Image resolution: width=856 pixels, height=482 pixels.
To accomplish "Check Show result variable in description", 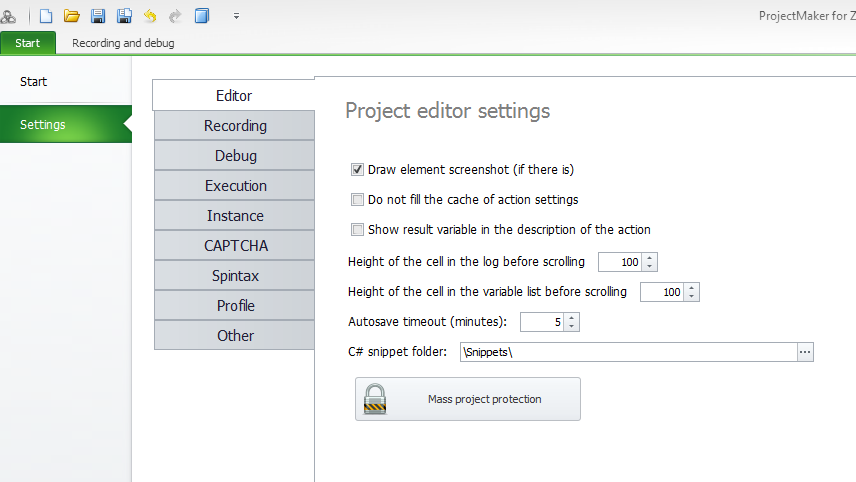I will (x=357, y=230).
